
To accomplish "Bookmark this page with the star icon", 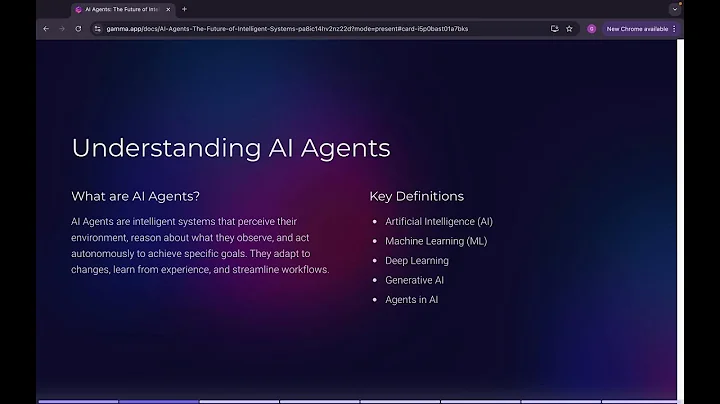I will [x=569, y=28].
